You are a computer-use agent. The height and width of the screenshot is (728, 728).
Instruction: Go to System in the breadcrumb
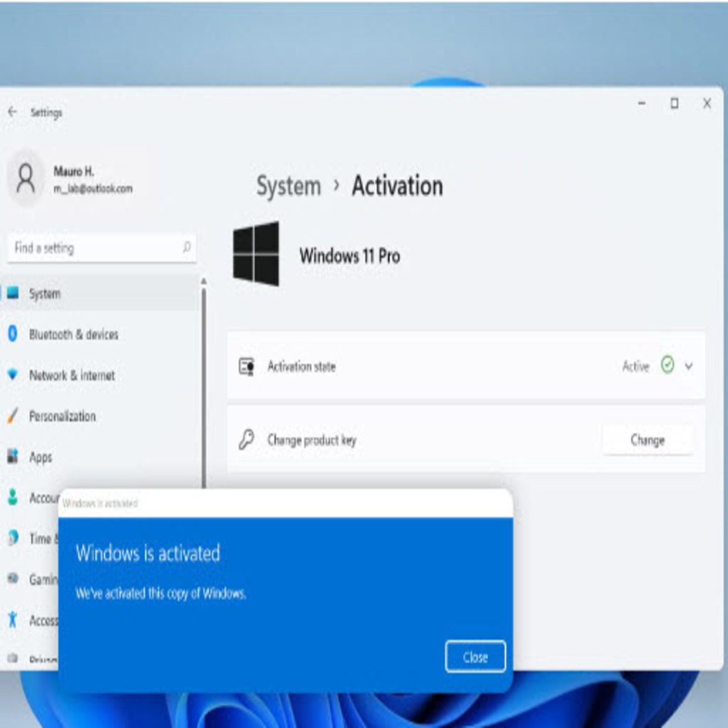click(x=289, y=186)
